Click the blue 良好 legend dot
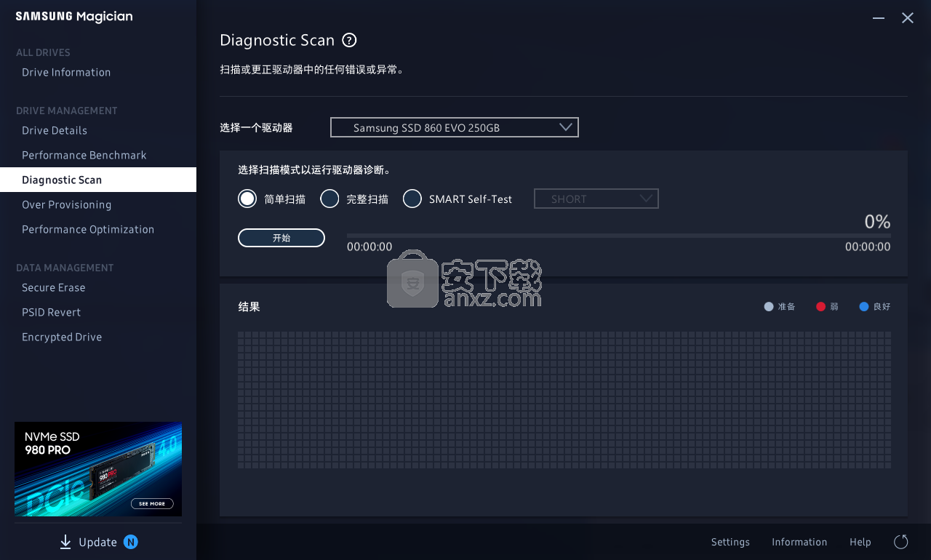931x560 pixels. [864, 307]
